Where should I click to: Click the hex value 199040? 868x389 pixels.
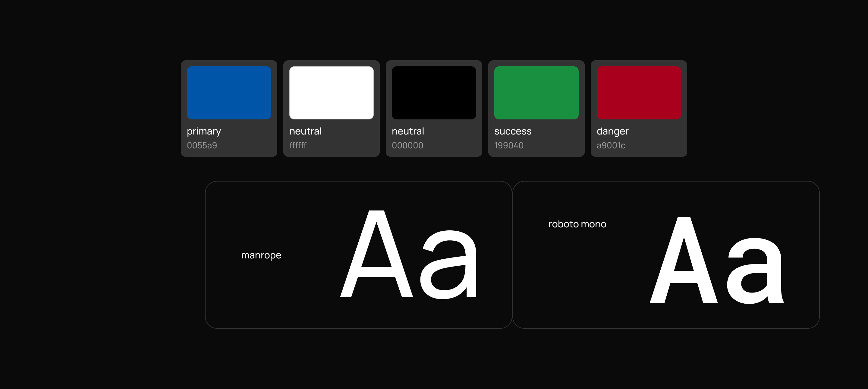click(x=509, y=146)
